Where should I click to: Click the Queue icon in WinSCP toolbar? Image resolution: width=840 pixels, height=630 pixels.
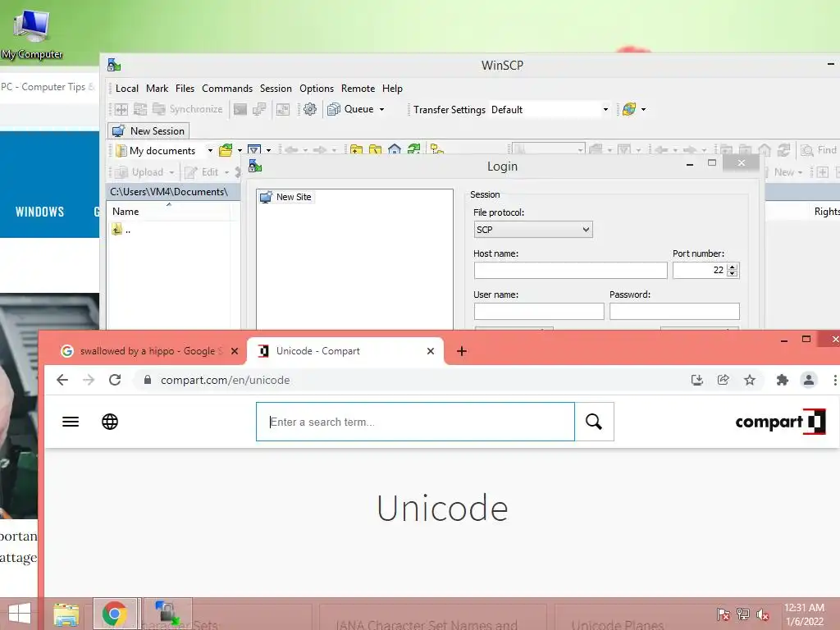[x=334, y=109]
